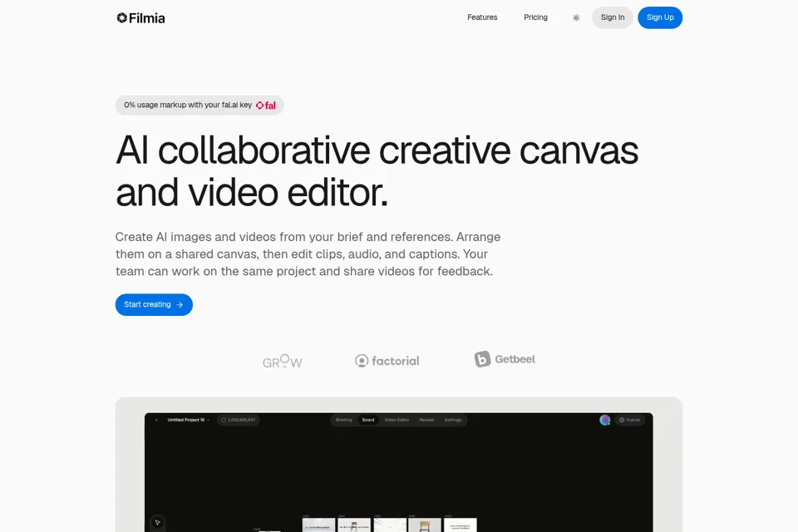Click the Publish button in preview

[630, 420]
